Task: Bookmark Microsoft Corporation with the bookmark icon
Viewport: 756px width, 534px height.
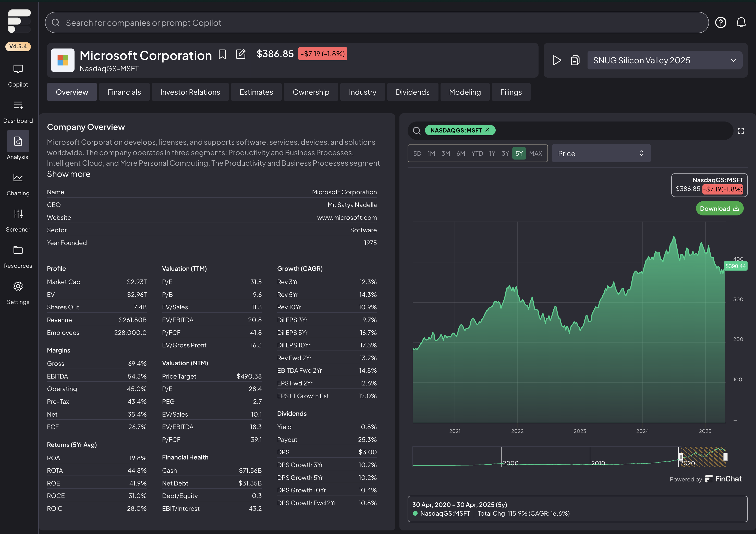Action: coord(222,54)
